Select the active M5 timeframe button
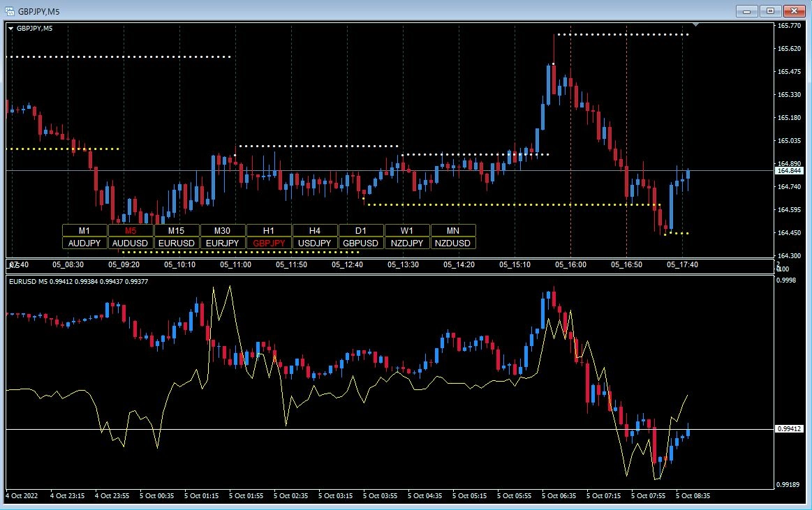Image resolution: width=812 pixels, height=510 pixels. click(x=131, y=230)
